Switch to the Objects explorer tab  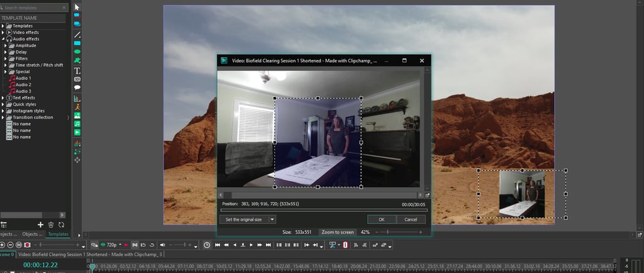(32, 235)
